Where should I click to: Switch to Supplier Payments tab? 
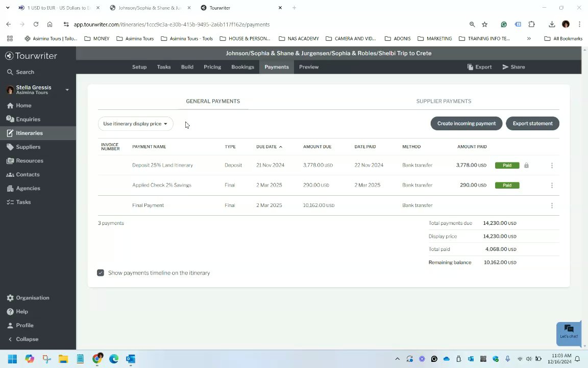(444, 101)
